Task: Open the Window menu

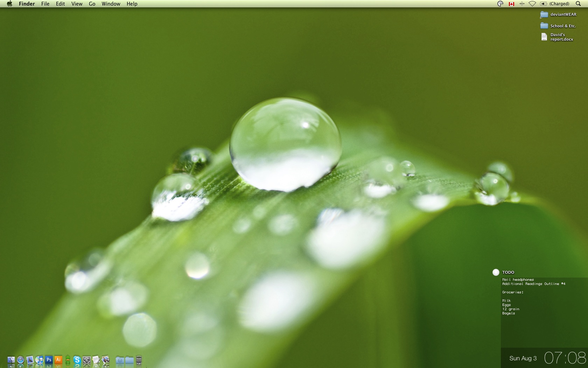Action: (111, 4)
